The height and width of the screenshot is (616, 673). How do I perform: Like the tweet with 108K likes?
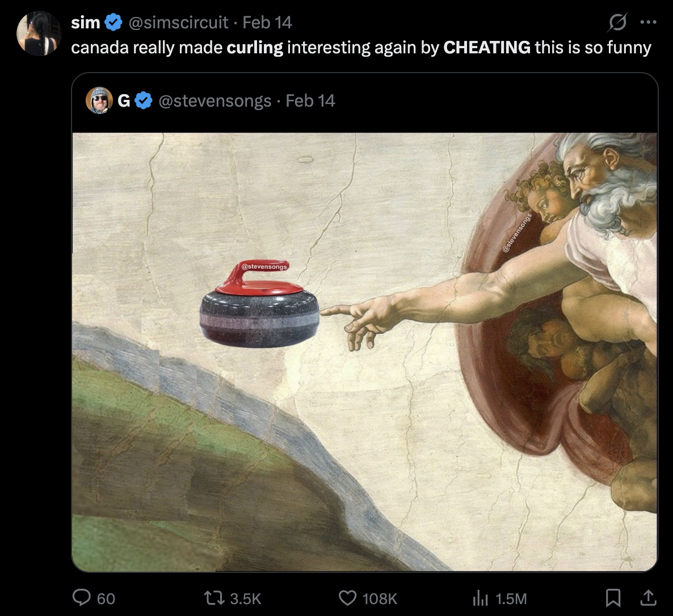(347, 598)
